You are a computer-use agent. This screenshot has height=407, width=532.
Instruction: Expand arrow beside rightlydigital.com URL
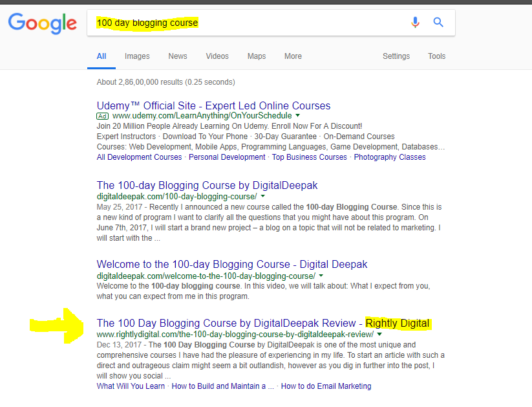[379, 335]
